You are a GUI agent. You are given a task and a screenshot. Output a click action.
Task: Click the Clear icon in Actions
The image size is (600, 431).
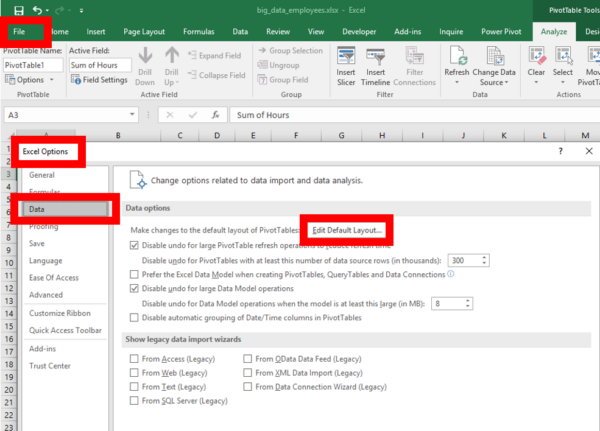(536, 56)
